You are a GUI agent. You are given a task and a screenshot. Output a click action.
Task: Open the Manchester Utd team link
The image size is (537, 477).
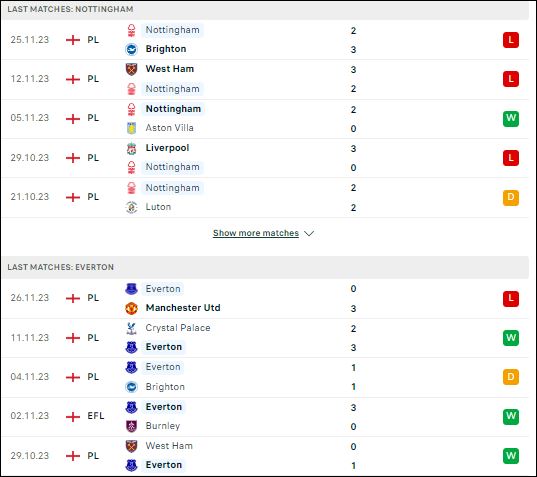coord(183,307)
